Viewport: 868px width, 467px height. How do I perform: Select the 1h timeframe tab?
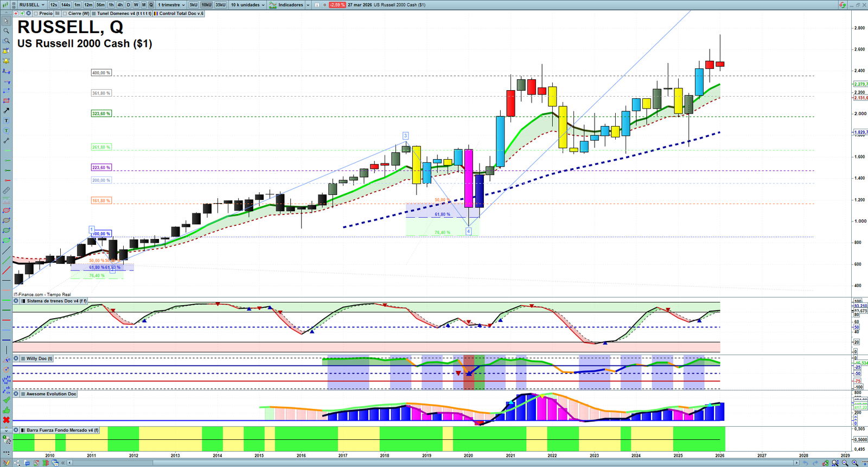click(111, 5)
